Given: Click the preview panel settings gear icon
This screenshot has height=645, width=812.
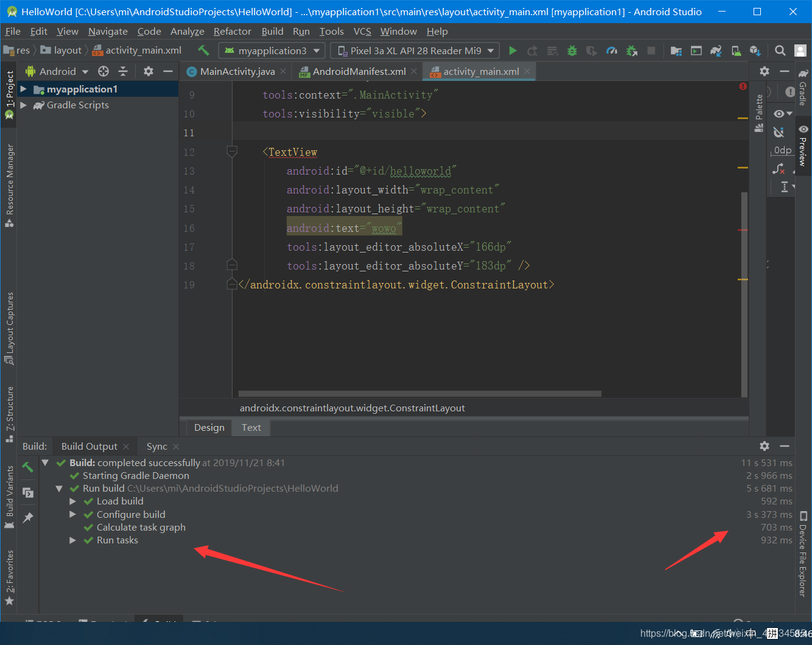Looking at the screenshot, I should 765,71.
